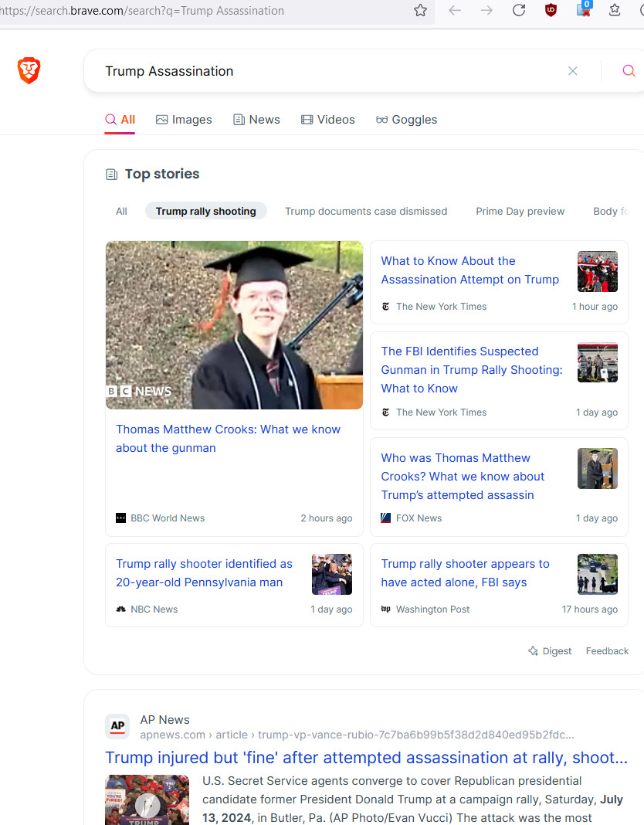
Task: Select the 'Prime Day preview' filter chip
Action: [x=520, y=211]
